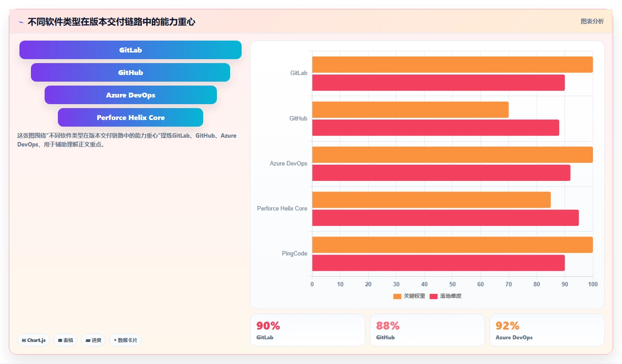Click Azure DevOps orange 关键权重 bar
This screenshot has width=622, height=364.
452,154
